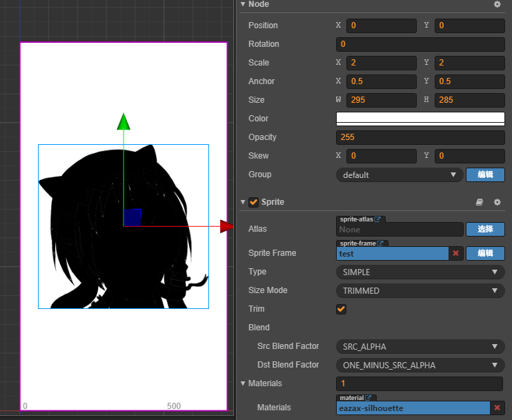Click the Opacity field showing 255

pos(420,137)
